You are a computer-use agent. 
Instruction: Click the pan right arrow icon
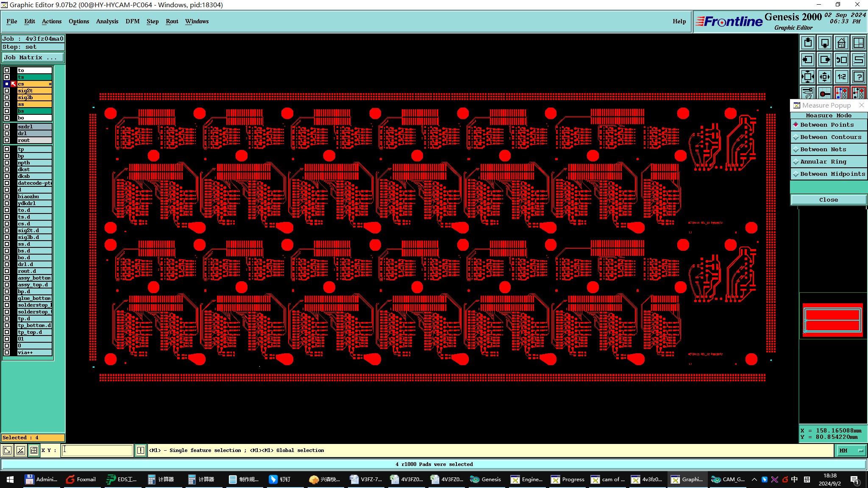tap(824, 60)
